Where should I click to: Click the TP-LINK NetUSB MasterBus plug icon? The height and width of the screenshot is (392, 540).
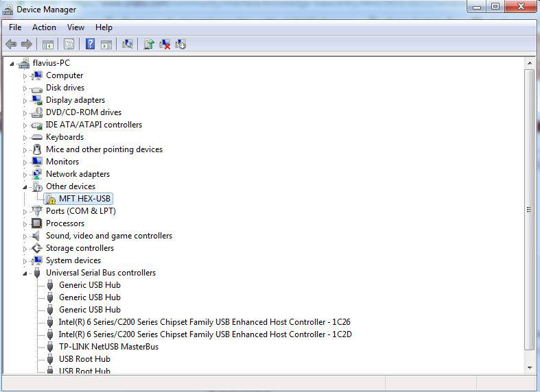[50, 347]
